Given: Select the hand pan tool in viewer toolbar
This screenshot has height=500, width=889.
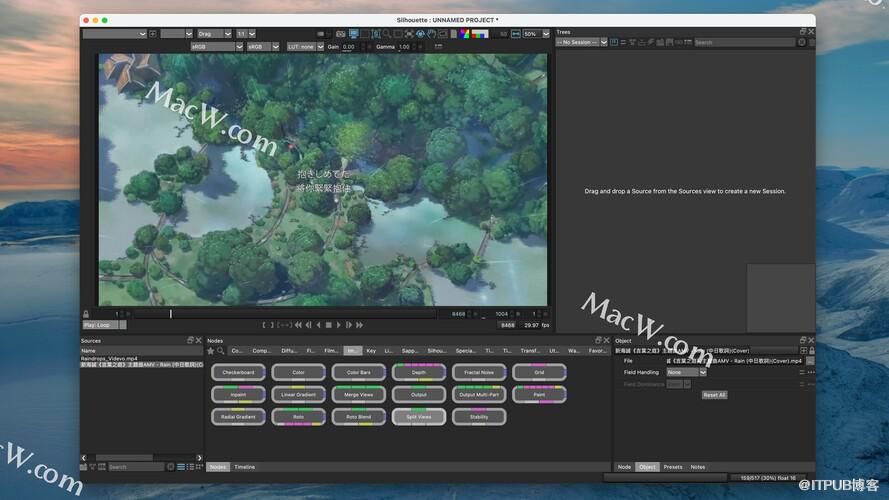Looking at the screenshot, I should click(x=431, y=34).
